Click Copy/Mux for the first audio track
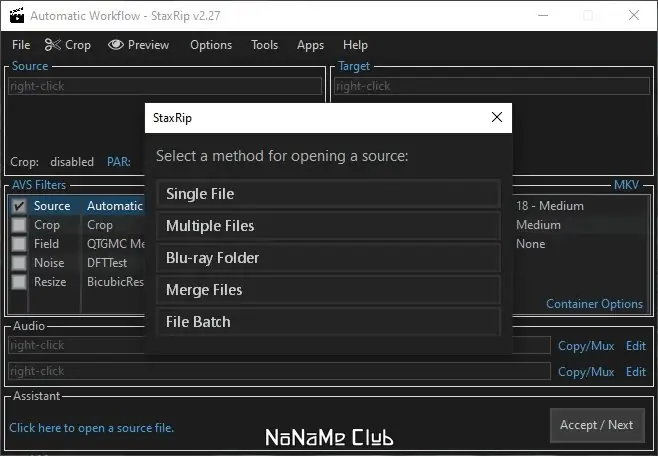 586,346
